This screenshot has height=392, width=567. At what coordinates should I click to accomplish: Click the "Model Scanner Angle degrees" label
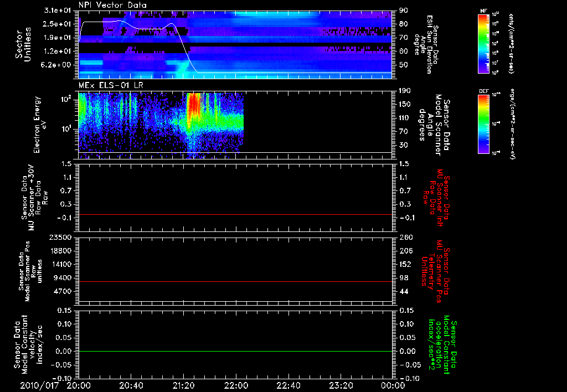pos(434,125)
